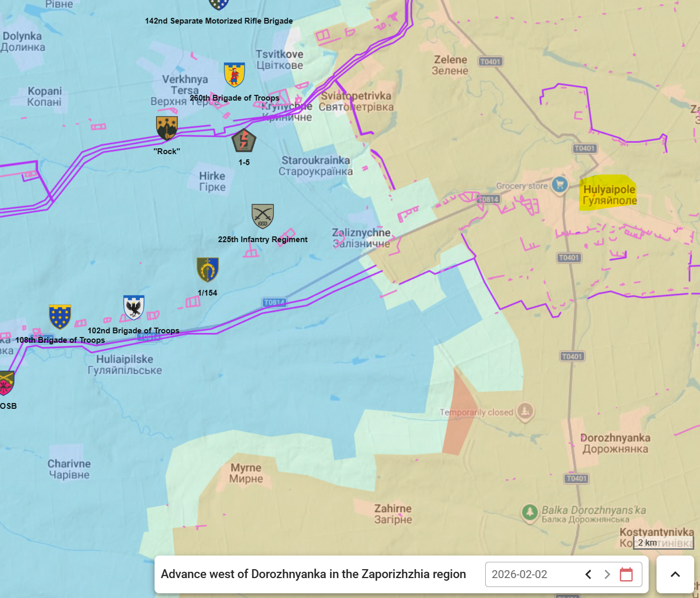The height and width of the screenshot is (598, 700).
Task: Go to the next date arrow
Action: tap(607, 574)
